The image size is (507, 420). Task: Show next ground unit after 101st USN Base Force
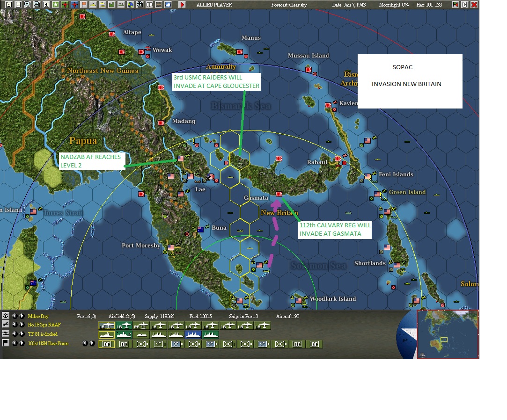(22, 343)
